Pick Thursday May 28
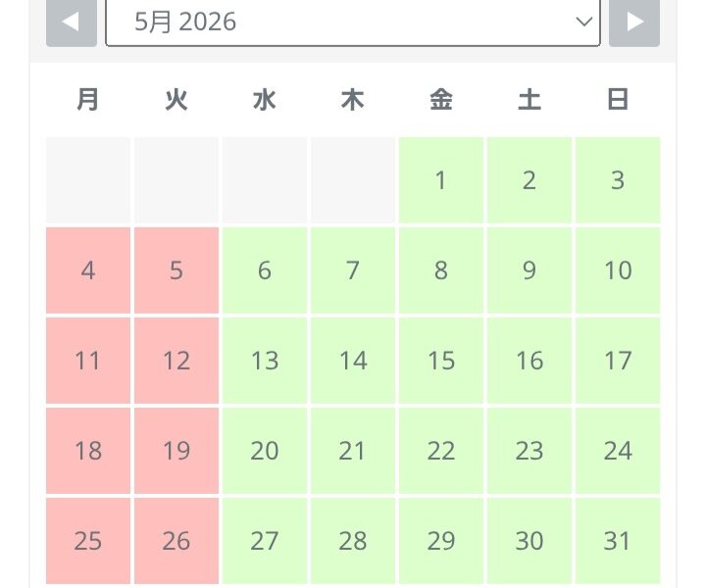The height and width of the screenshot is (588, 706). tap(353, 540)
